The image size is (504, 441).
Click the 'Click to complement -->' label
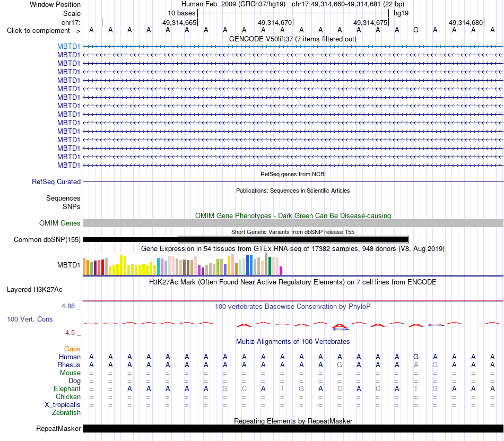44,31
